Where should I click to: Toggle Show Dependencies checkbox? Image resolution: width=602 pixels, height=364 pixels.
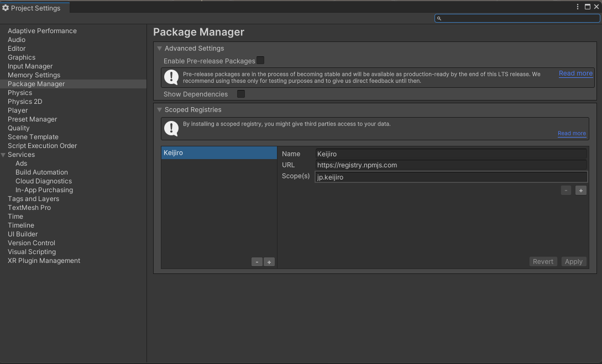coord(240,94)
